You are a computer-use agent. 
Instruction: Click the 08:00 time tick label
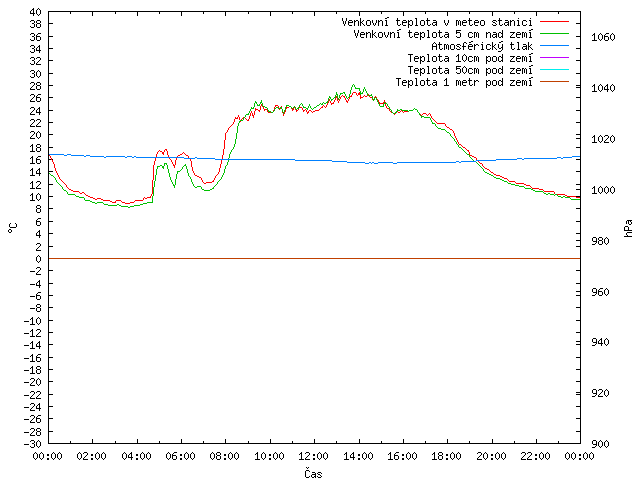(225, 456)
